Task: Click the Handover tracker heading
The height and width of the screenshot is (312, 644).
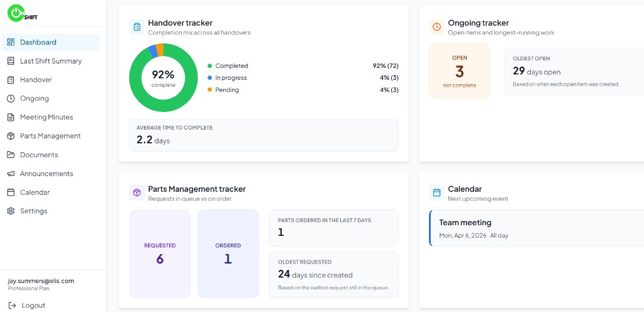Action: (180, 23)
